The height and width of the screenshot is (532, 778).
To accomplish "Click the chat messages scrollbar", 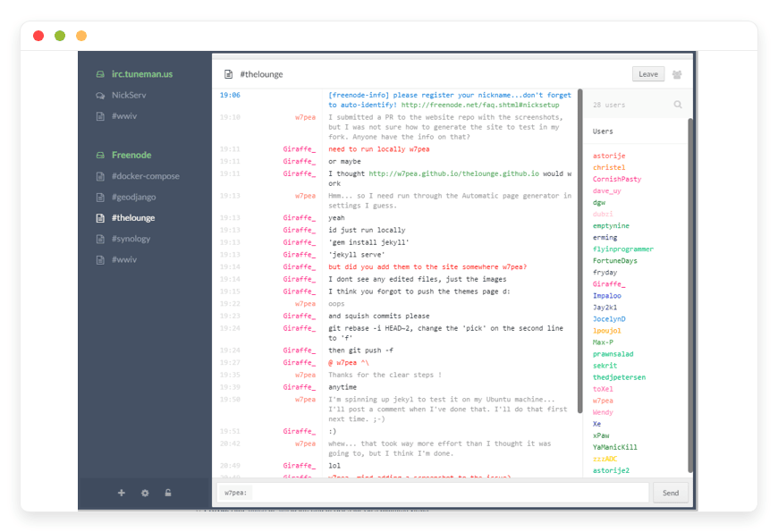I will coord(579,250).
